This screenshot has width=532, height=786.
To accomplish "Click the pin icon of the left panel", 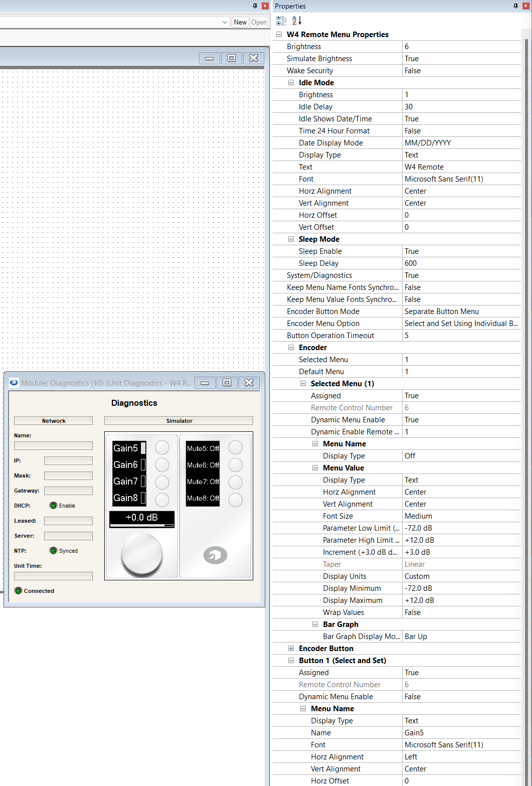I will (255, 6).
